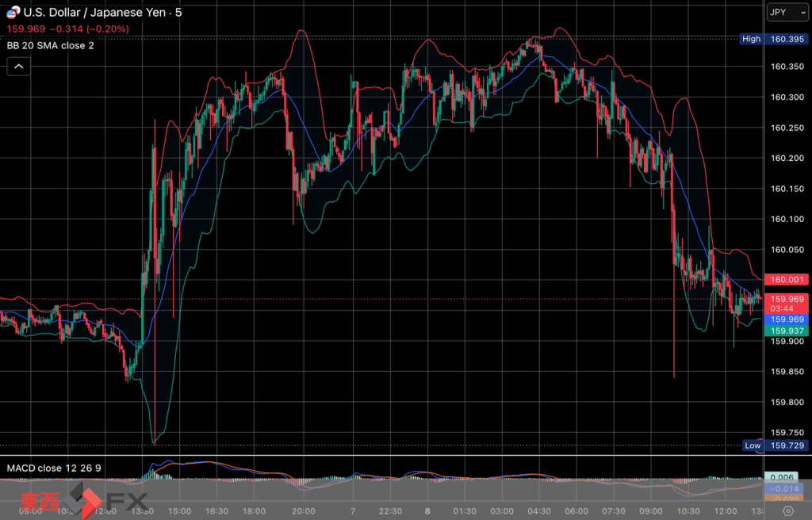This screenshot has width=812, height=520.
Task: Click the blue -0.014 MACD value label
Action: click(x=783, y=488)
